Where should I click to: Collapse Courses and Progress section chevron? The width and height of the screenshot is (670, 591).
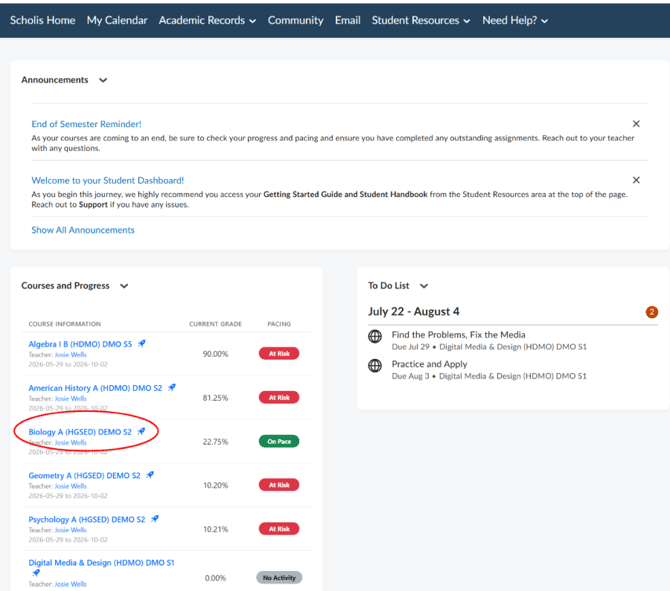tap(124, 286)
